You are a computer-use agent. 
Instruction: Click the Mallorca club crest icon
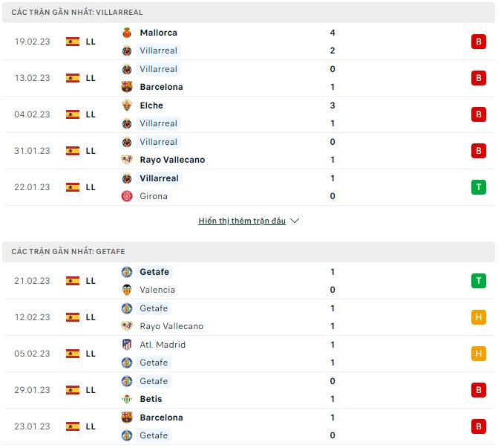pyautogui.click(x=127, y=33)
